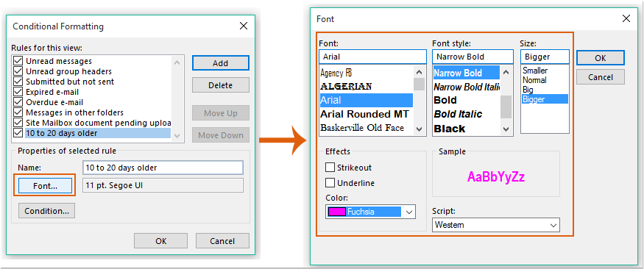644x269 pixels.
Task: Select Bigger in the size list
Action: tap(545, 98)
